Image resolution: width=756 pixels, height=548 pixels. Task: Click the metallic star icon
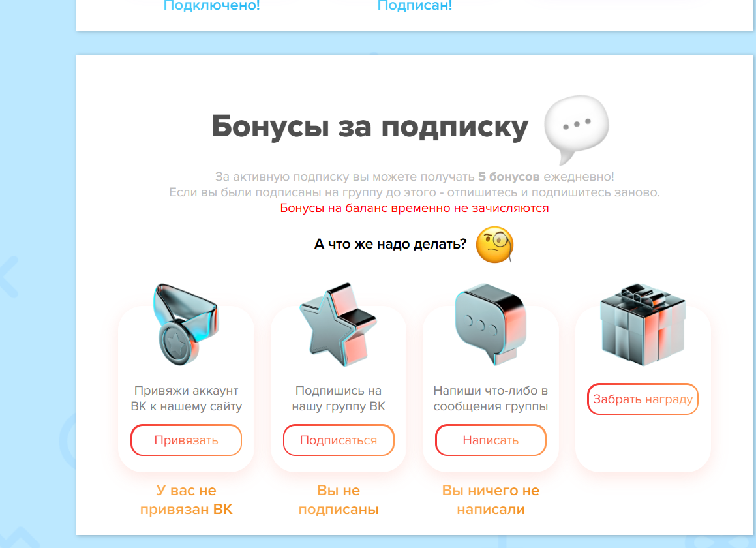pyautogui.click(x=338, y=324)
